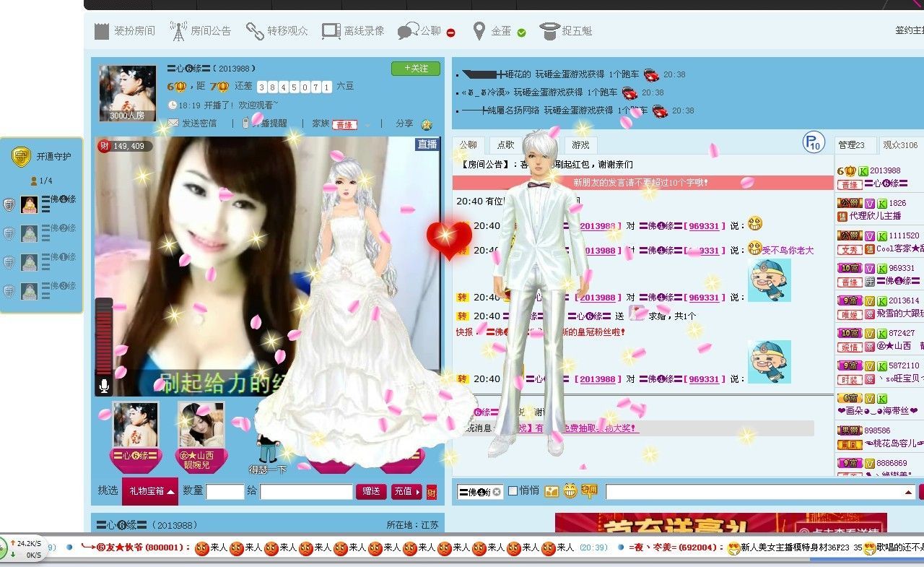Select user 8886869 in audience list
The height and width of the screenshot is (567, 924).
coord(880,467)
